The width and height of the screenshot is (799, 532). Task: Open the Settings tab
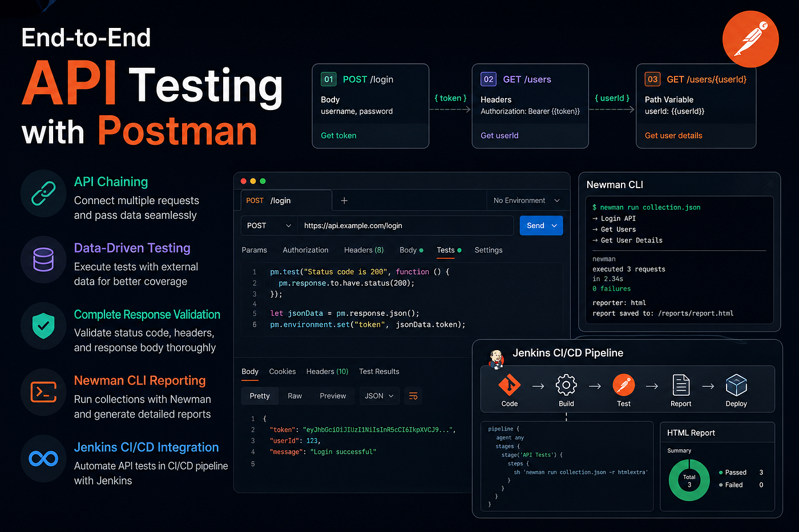(489, 250)
